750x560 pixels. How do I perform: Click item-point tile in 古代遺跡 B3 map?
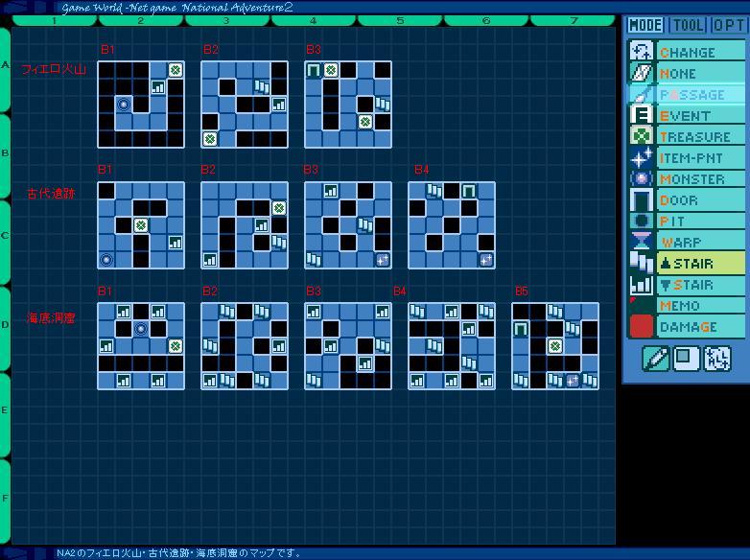382,259
